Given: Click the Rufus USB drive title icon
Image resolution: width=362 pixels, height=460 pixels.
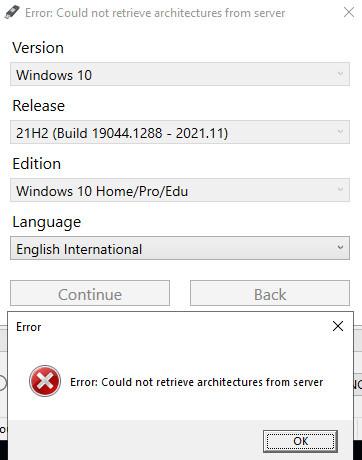Looking at the screenshot, I should click(12, 13).
